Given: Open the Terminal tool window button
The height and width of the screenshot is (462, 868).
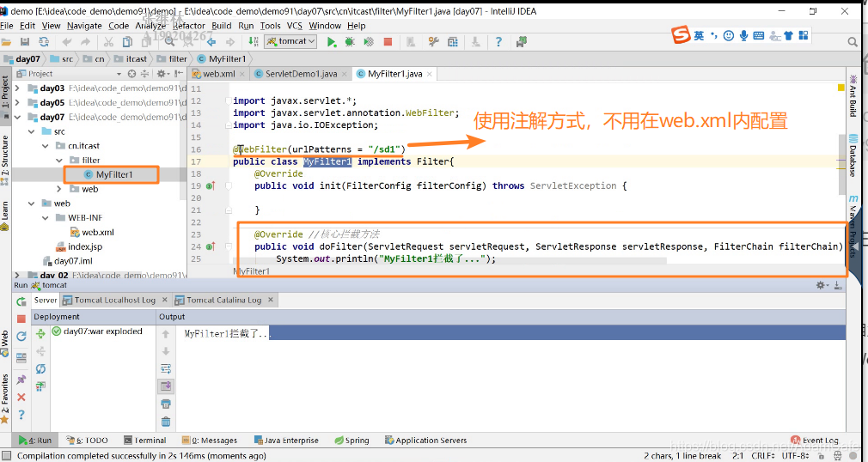Looking at the screenshot, I should (x=144, y=441).
